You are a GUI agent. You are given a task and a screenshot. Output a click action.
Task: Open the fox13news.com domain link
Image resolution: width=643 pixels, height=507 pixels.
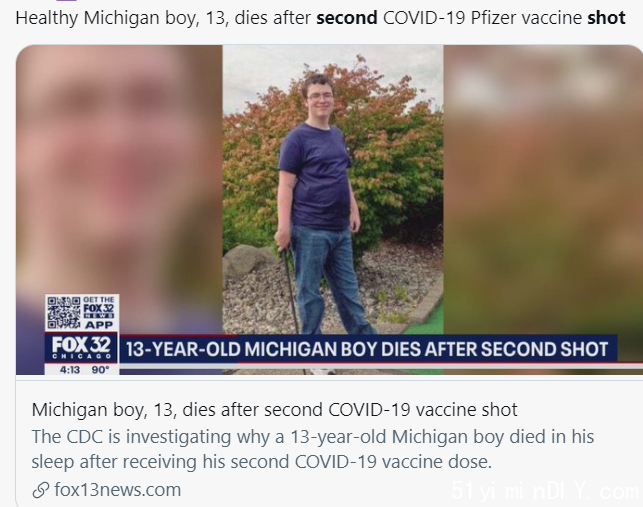(117, 490)
